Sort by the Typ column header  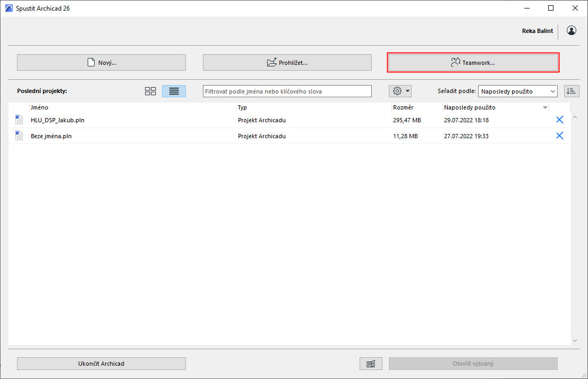coord(314,107)
